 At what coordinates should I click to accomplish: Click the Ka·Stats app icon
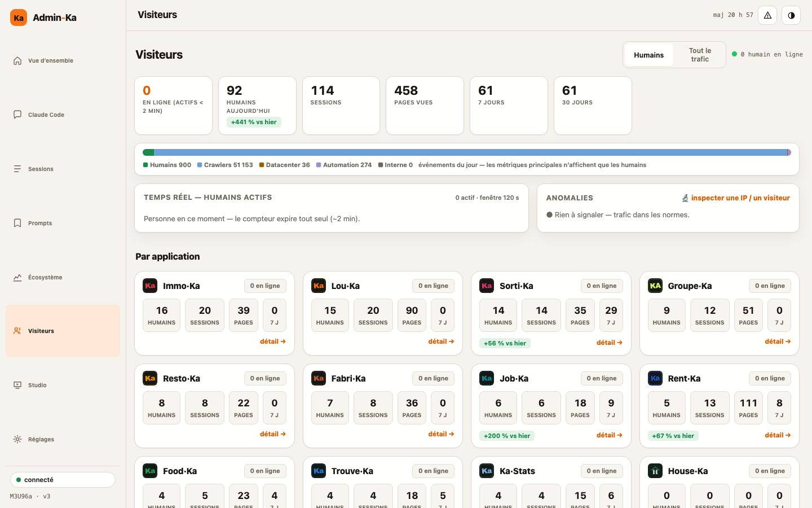click(x=487, y=471)
